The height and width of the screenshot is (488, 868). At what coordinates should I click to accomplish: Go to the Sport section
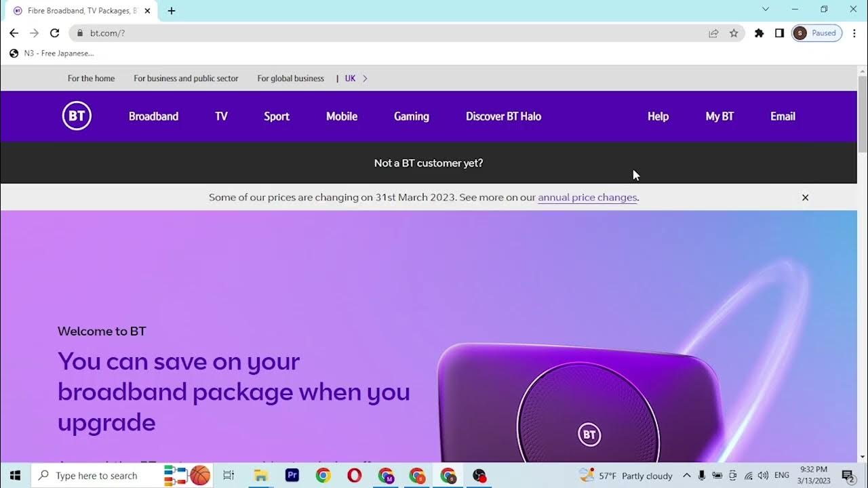pyautogui.click(x=277, y=117)
